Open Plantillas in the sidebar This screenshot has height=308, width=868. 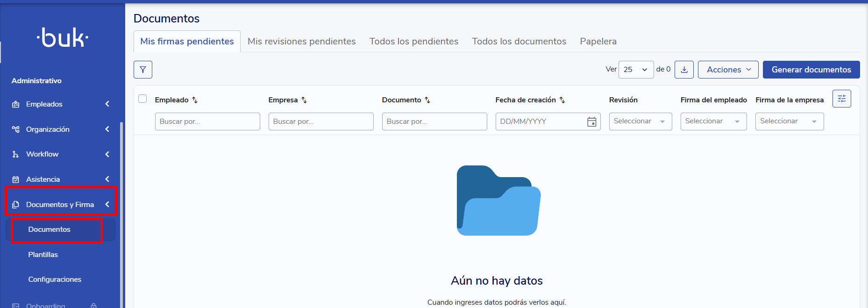(x=43, y=255)
